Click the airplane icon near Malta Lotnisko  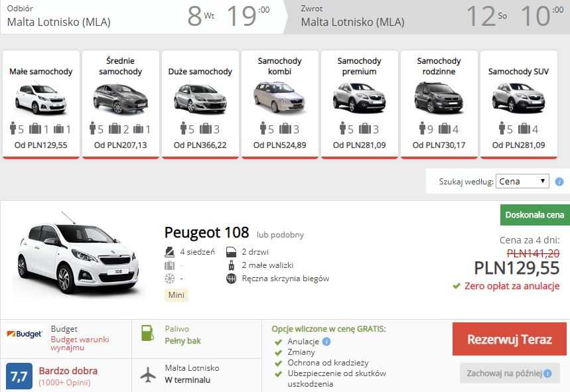(x=148, y=375)
